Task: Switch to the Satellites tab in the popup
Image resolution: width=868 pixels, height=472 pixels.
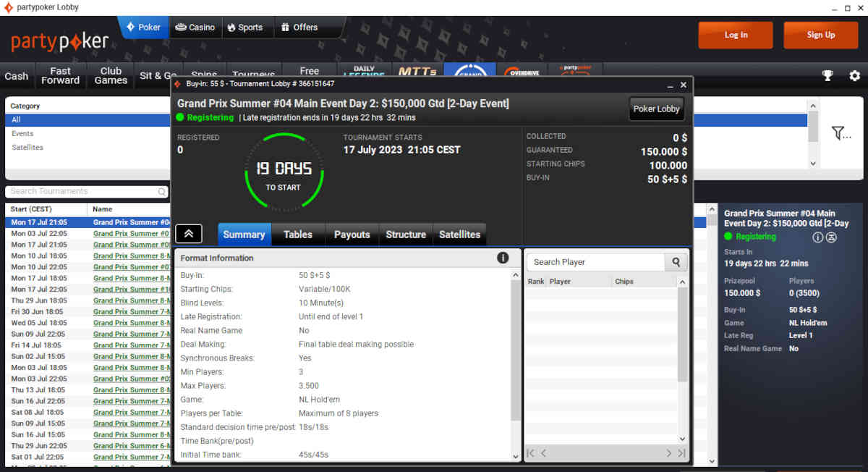Action: 460,235
